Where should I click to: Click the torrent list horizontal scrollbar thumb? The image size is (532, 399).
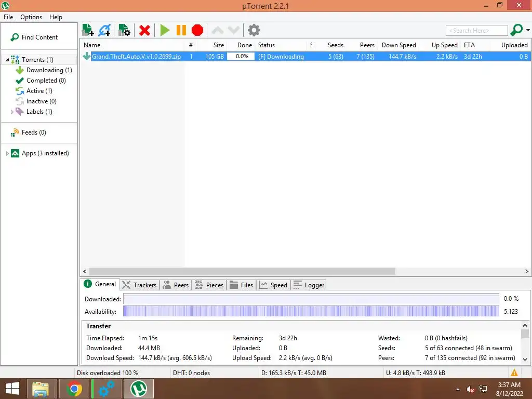click(242, 271)
